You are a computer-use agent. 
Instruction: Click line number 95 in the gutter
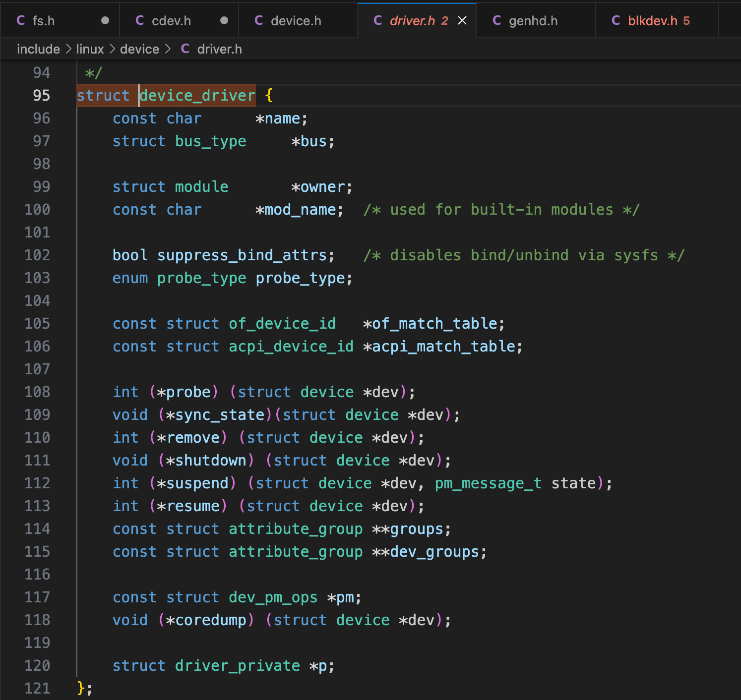pyautogui.click(x=42, y=95)
